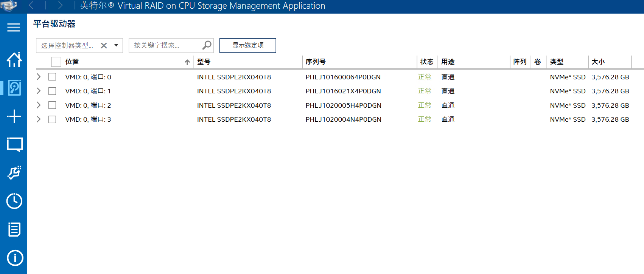Image resolution: width=644 pixels, height=274 pixels.
Task: Open the 选择控制器类型 dropdown arrow
Action: click(116, 45)
